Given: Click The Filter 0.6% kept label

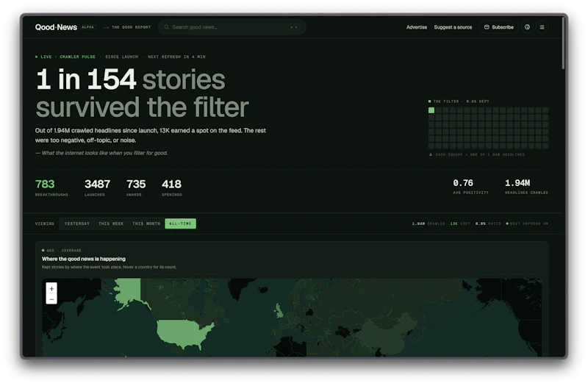Looking at the screenshot, I should [459, 101].
